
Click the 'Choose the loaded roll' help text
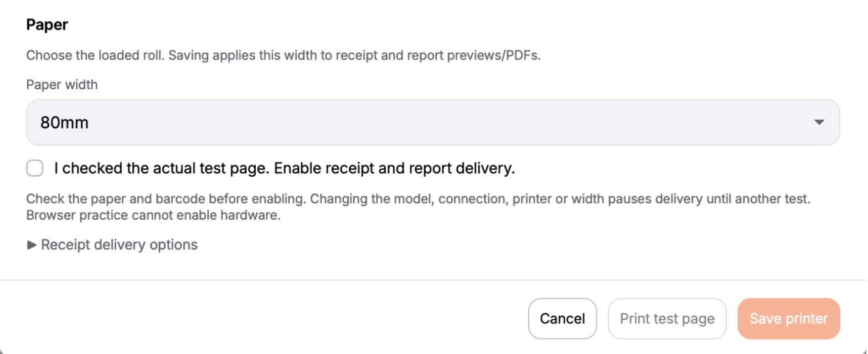pyautogui.click(x=283, y=56)
